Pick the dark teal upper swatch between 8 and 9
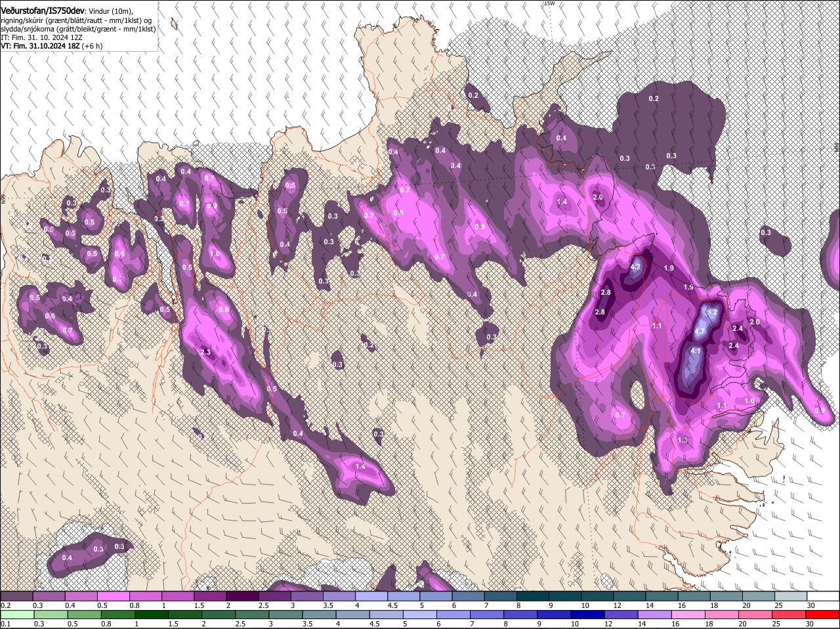This screenshot has width=840, height=629. (533, 596)
